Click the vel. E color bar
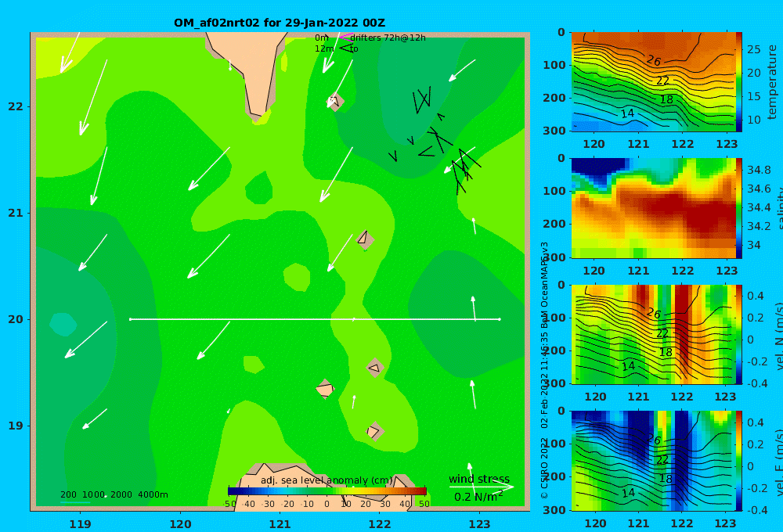 (x=739, y=461)
